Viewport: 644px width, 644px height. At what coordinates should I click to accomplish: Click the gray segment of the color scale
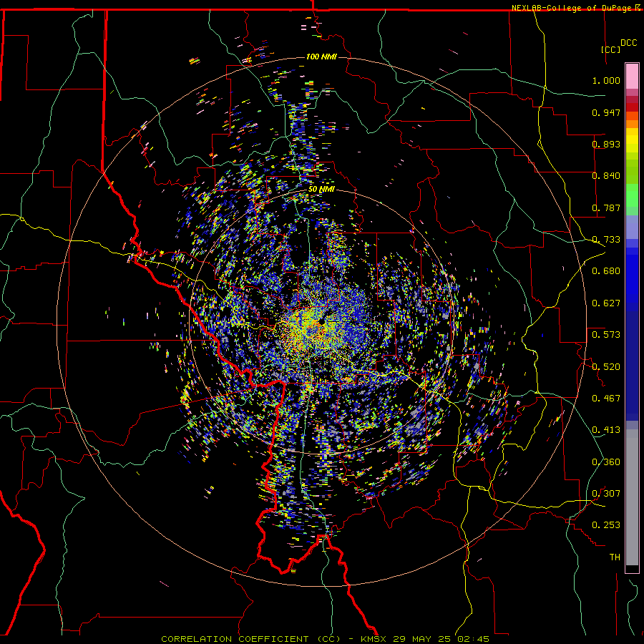point(632,497)
